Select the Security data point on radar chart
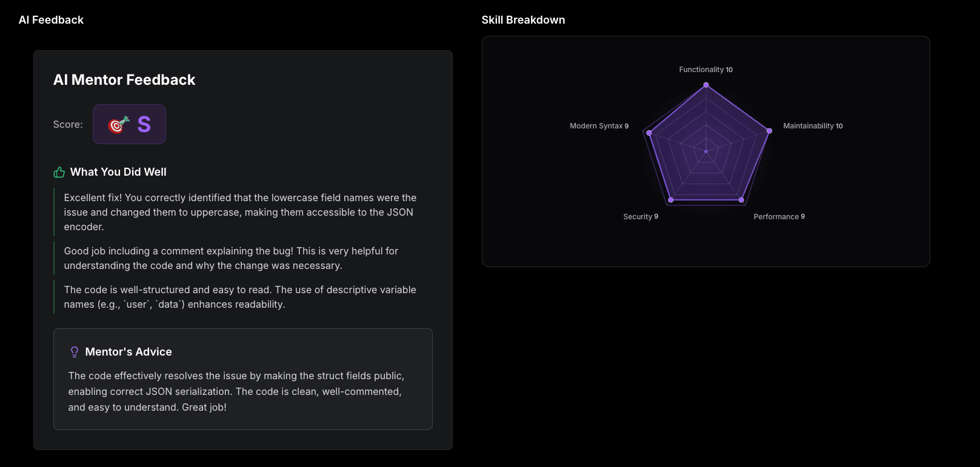Image resolution: width=980 pixels, height=467 pixels. [671, 200]
